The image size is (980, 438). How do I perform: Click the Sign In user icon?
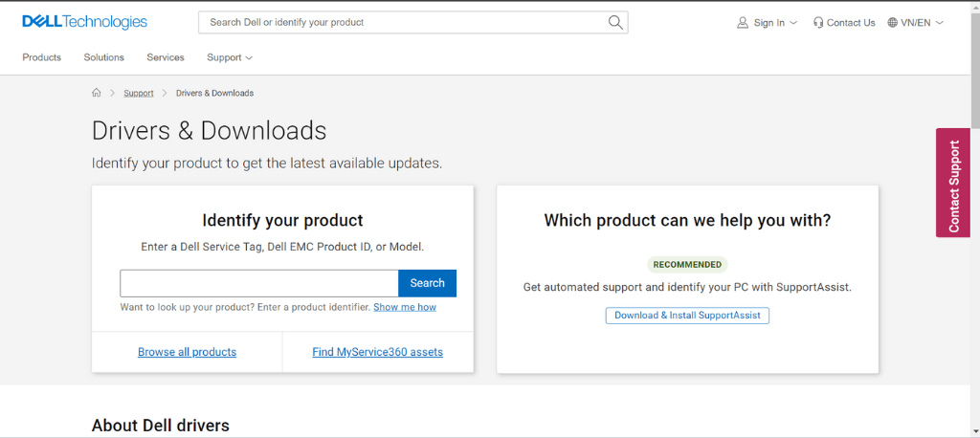(743, 23)
